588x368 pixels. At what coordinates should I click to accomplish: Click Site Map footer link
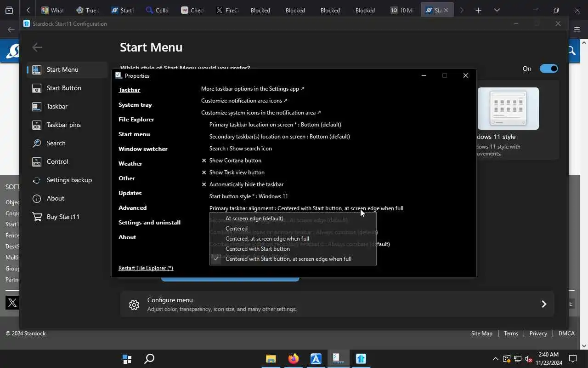(x=481, y=333)
